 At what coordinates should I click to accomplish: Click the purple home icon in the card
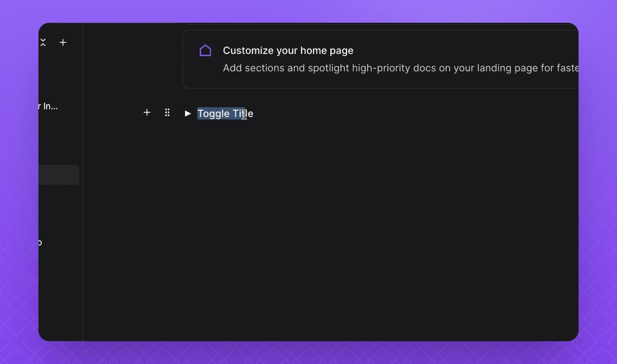pos(205,51)
